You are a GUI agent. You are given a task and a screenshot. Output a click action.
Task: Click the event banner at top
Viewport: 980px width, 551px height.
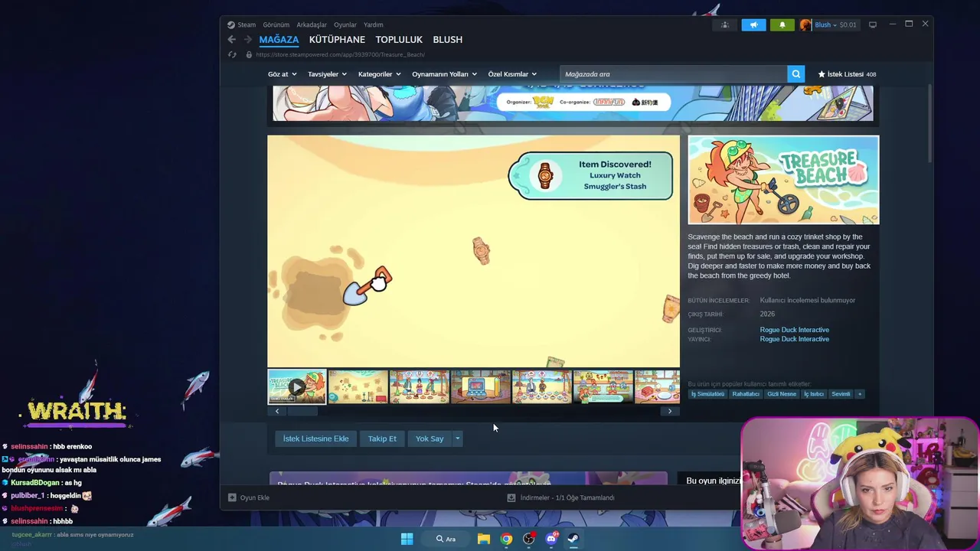click(573, 103)
